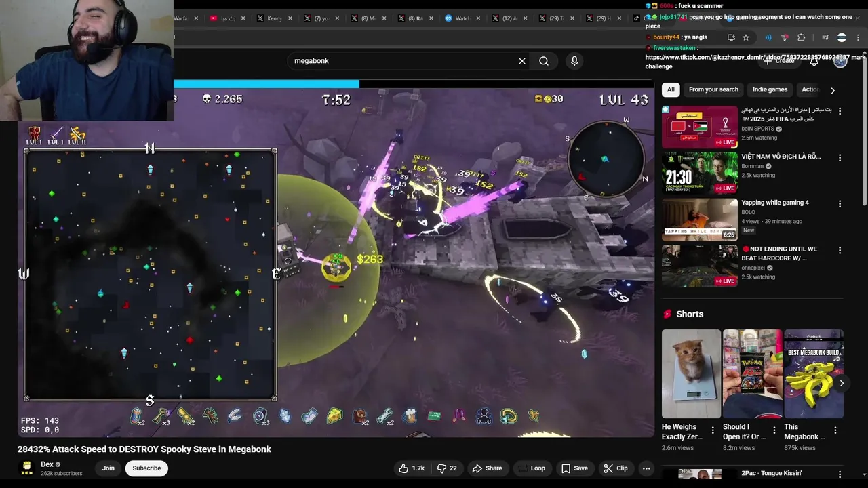
Task: Open options for the ohnepixel live video
Action: click(840, 250)
